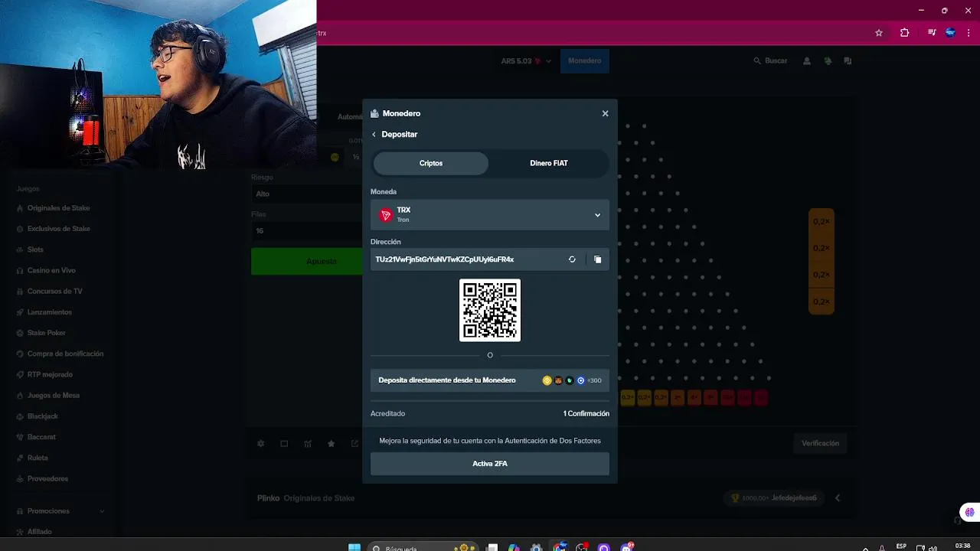Viewport: 980px width, 551px height.
Task: Click the TRX deposit address text
Action: pyautogui.click(x=445, y=259)
